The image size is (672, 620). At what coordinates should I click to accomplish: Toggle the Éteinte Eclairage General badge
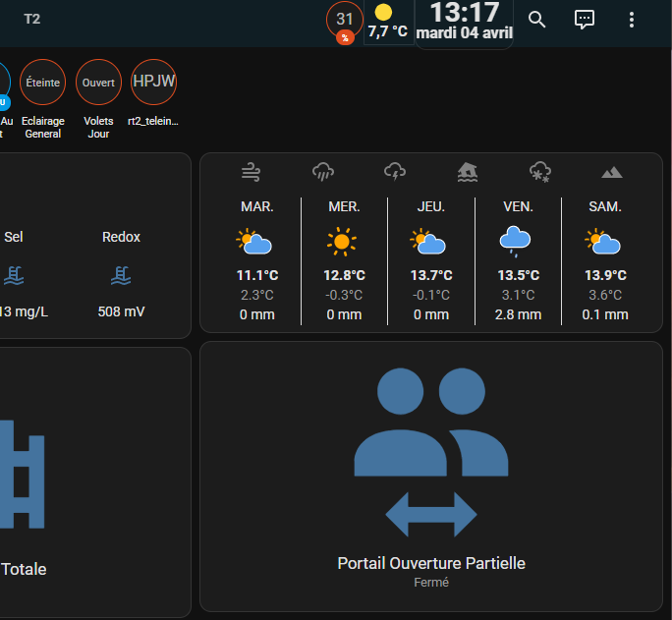(43, 82)
